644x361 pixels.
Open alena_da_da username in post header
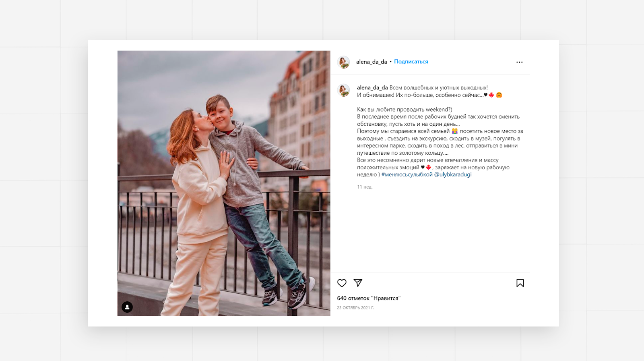click(372, 62)
